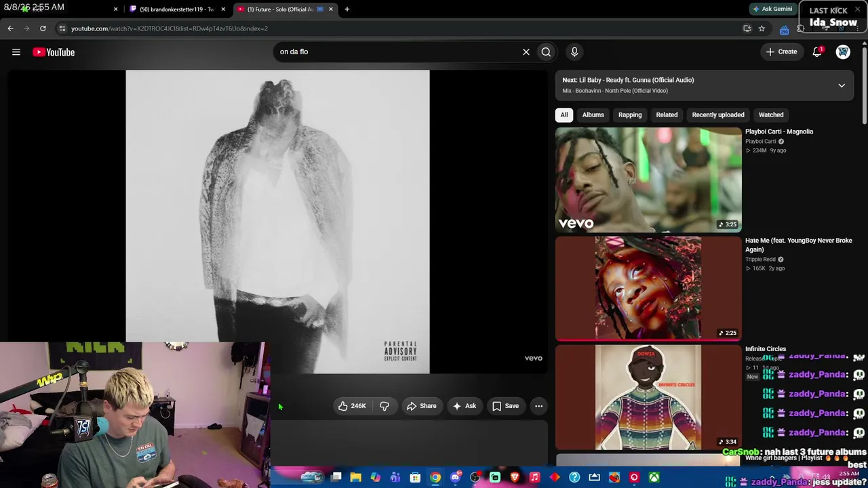Close the Future - Solo tab

331,9
